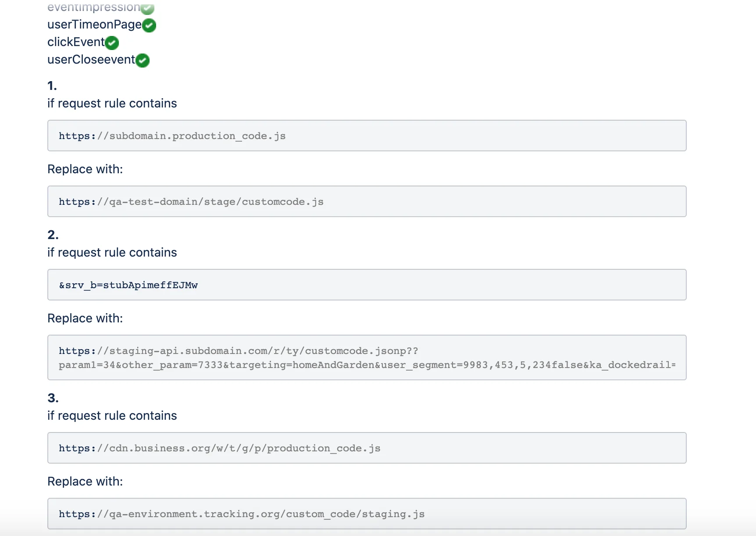This screenshot has width=756, height=536.
Task: Click 'if request rule contains' under rule 3
Action: click(x=112, y=416)
